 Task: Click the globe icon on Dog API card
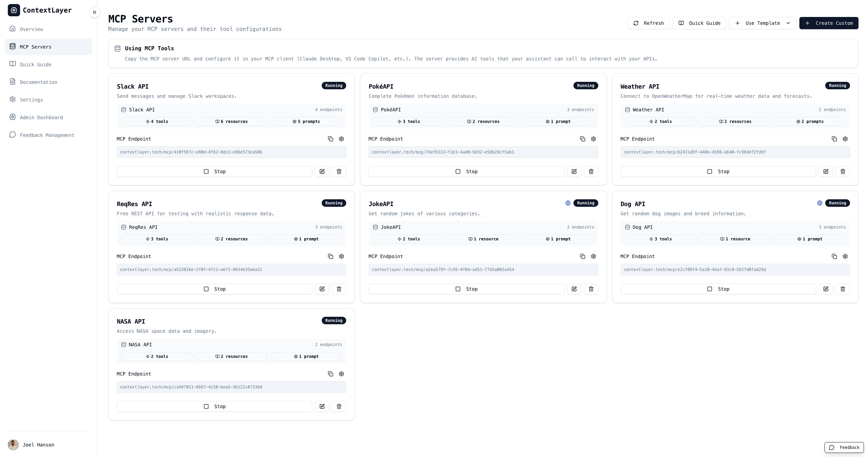pyautogui.click(x=819, y=203)
